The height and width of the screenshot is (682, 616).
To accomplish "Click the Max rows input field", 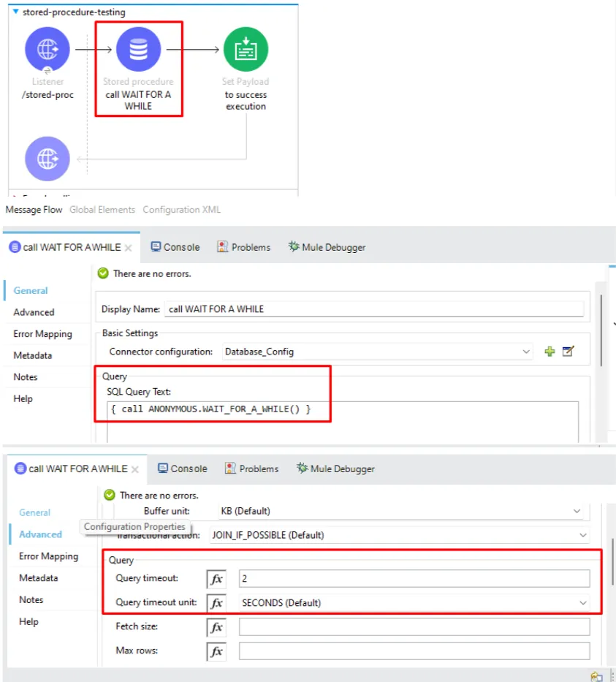I will pyautogui.click(x=414, y=651).
